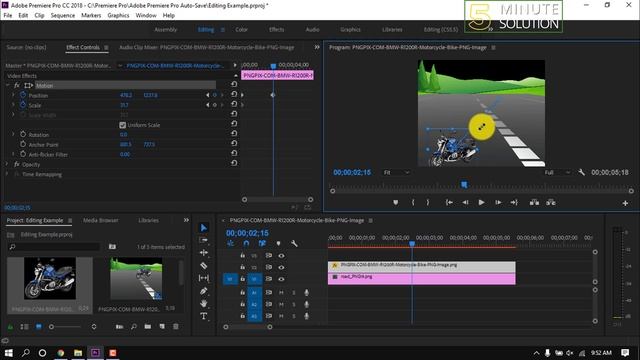Select the Hand tool
The image size is (640, 360).
tap(204, 303)
